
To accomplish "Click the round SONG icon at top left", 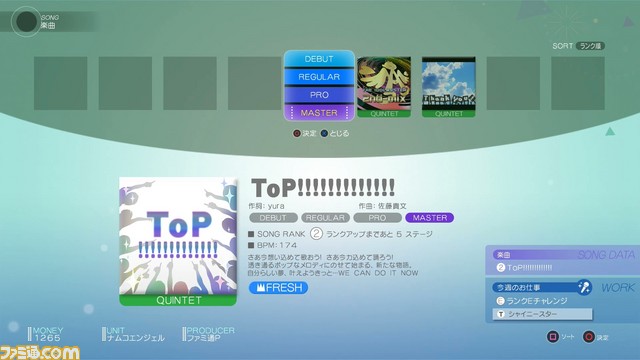I will tap(26, 22).
